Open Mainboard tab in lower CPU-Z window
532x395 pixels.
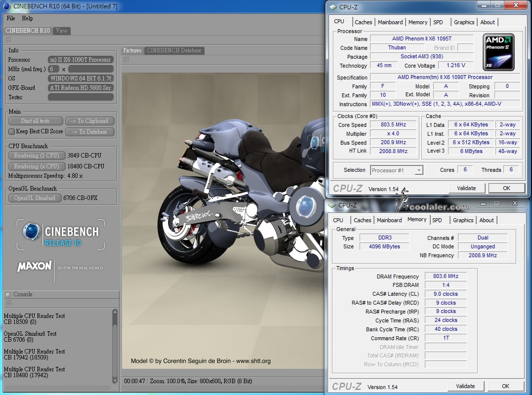pos(389,220)
